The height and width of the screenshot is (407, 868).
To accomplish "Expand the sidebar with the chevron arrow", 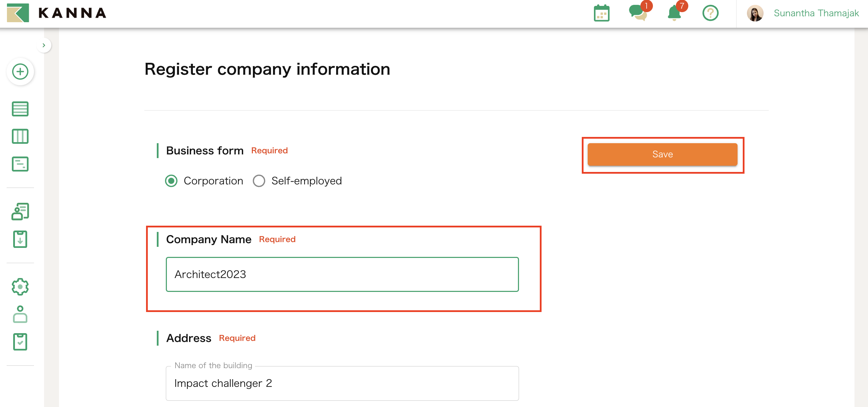I will tap(44, 45).
